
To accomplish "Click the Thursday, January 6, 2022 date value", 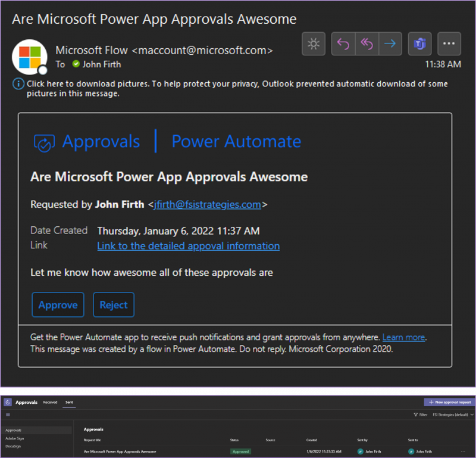I will pyautogui.click(x=178, y=231).
